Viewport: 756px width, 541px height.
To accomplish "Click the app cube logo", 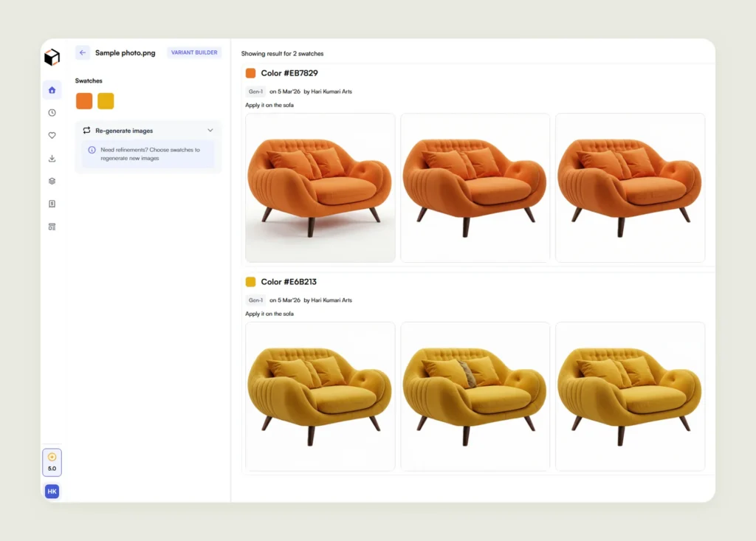I will [52, 58].
